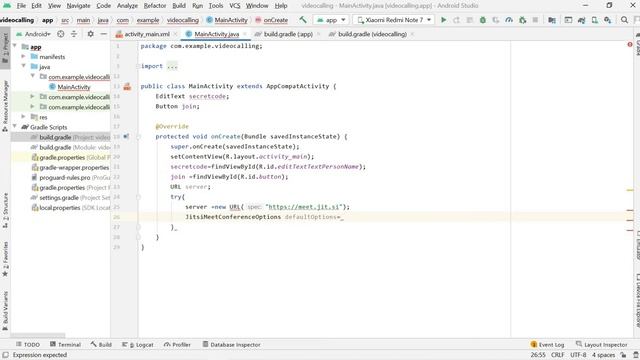Screen dimensions: 640x360
Task: Open the Favorites side tab
Action: [x=5, y=259]
